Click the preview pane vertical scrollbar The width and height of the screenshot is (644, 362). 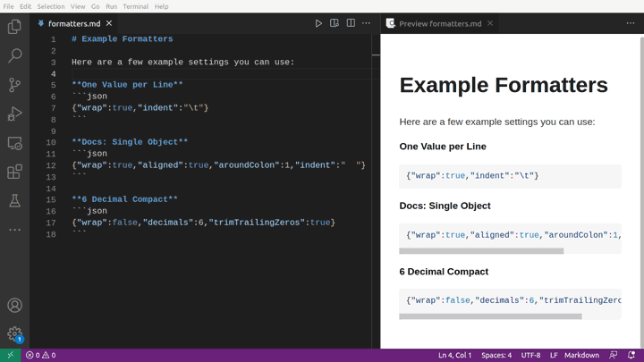641,191
